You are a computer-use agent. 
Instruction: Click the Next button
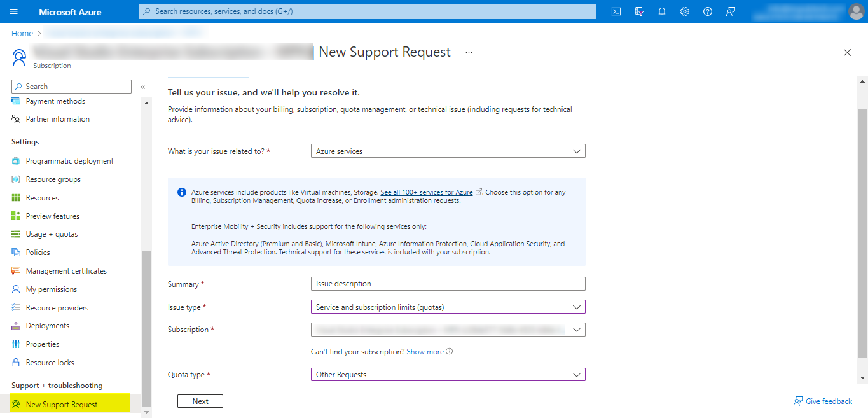(x=200, y=401)
